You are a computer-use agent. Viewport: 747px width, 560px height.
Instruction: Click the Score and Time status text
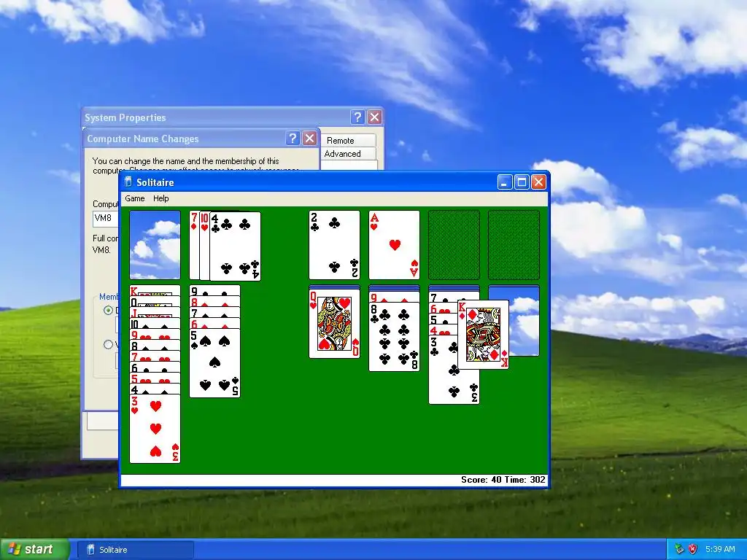coord(503,480)
